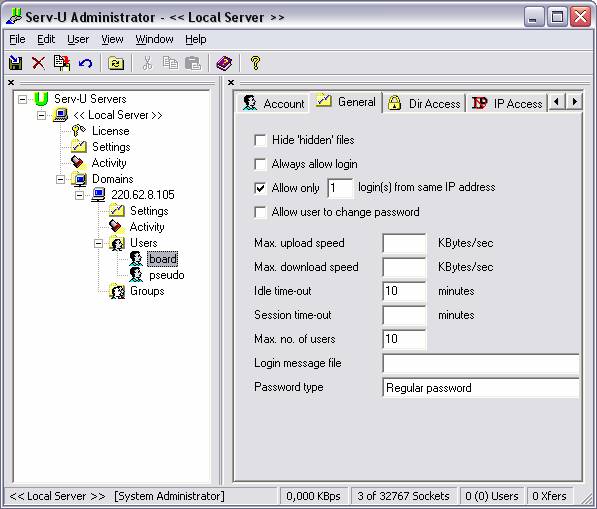Collapse the Domains tree node
The height and width of the screenshot is (509, 597).
click(61, 179)
